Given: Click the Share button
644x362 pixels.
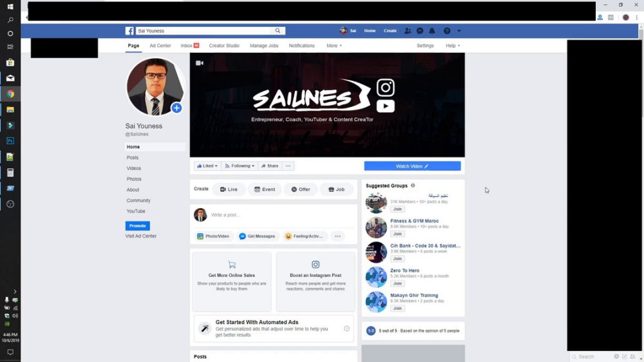Looking at the screenshot, I should [x=270, y=166].
